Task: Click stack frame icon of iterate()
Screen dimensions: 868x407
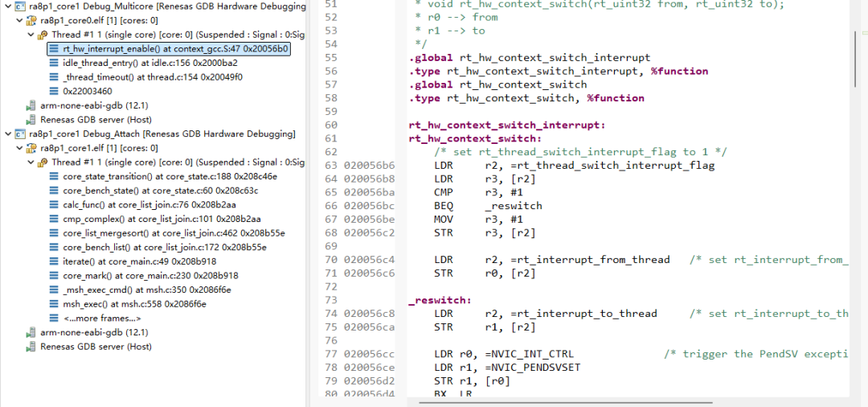Action: pos(54,261)
